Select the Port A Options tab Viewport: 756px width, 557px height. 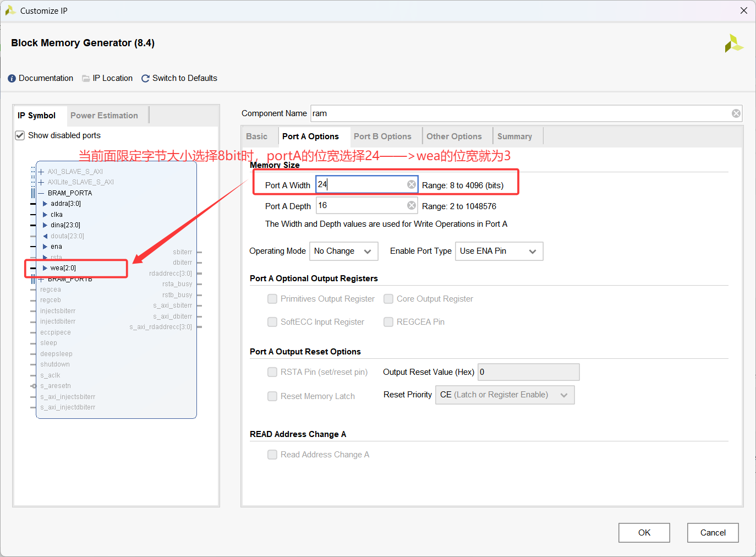(310, 136)
